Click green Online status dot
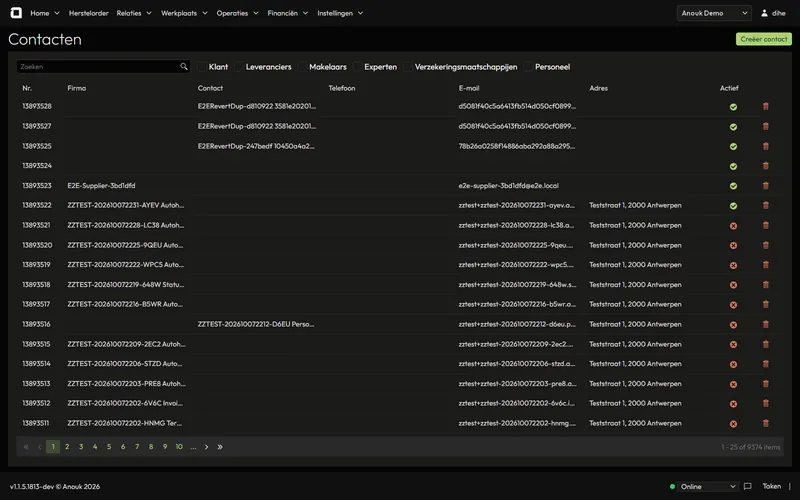The height and width of the screenshot is (500, 800). click(672, 486)
